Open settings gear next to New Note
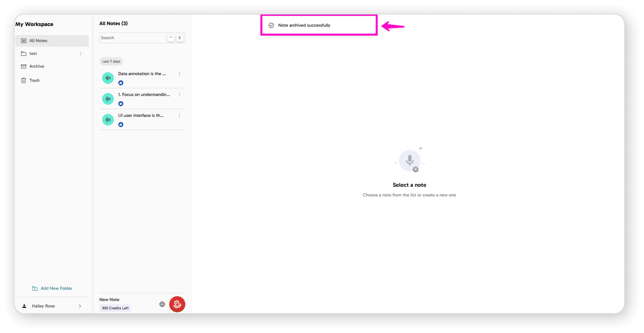This screenshot has width=644, height=333. pyautogui.click(x=162, y=304)
